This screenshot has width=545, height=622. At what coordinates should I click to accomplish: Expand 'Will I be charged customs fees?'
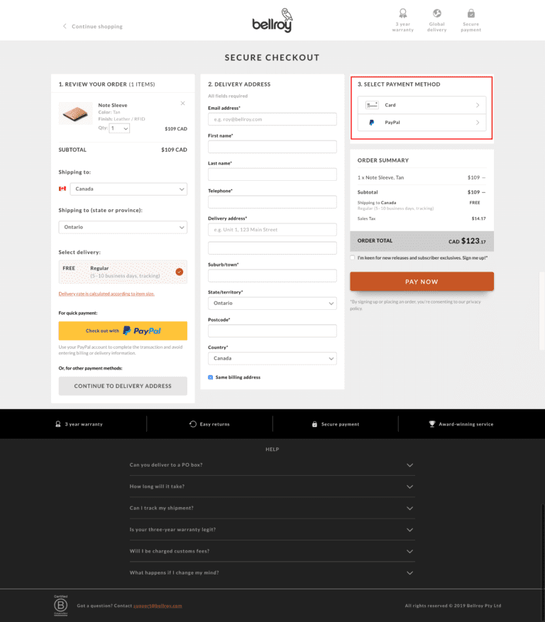[272, 551]
